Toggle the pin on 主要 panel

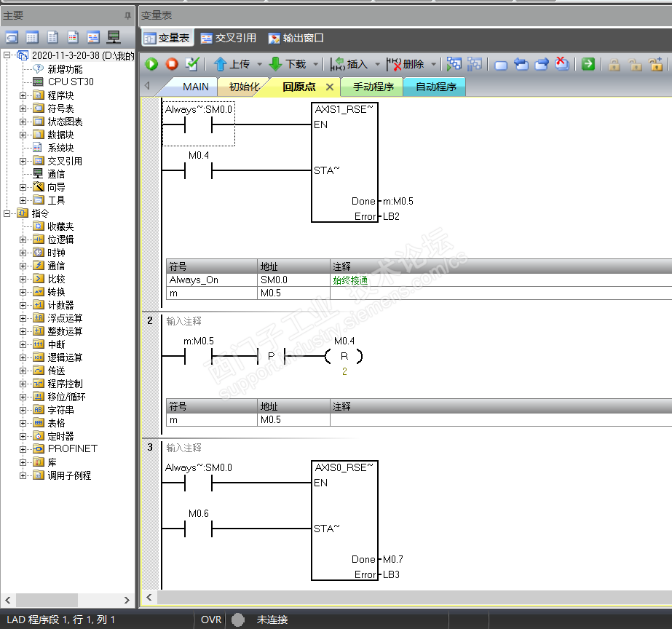(x=127, y=15)
